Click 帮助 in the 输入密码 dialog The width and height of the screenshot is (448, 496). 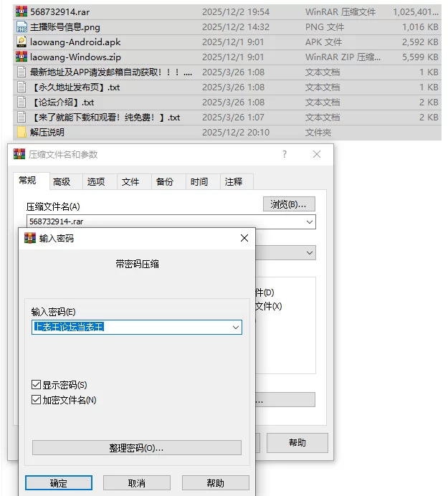pyautogui.click(x=216, y=483)
